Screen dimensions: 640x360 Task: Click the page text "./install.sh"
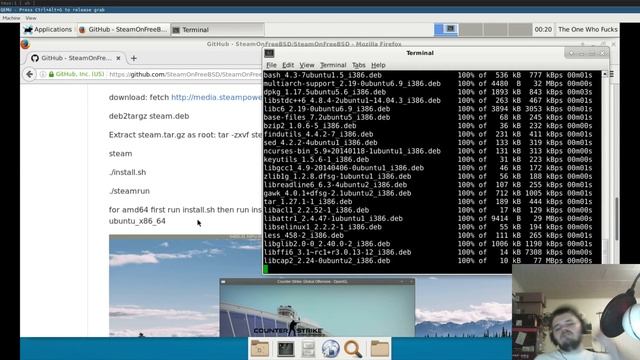click(x=127, y=172)
